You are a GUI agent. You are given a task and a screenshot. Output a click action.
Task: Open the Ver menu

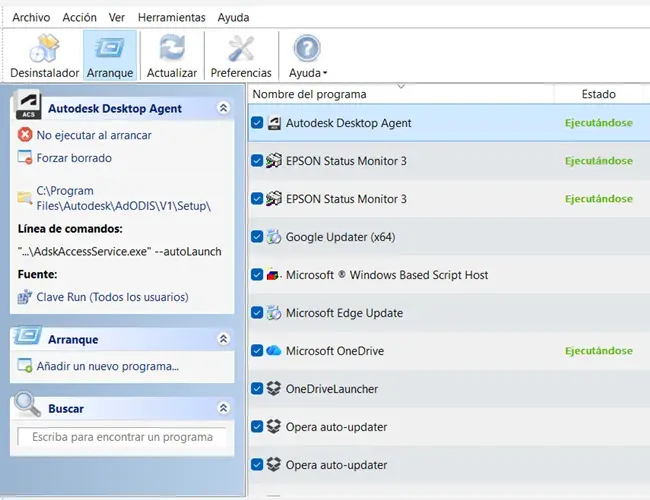pyautogui.click(x=116, y=17)
